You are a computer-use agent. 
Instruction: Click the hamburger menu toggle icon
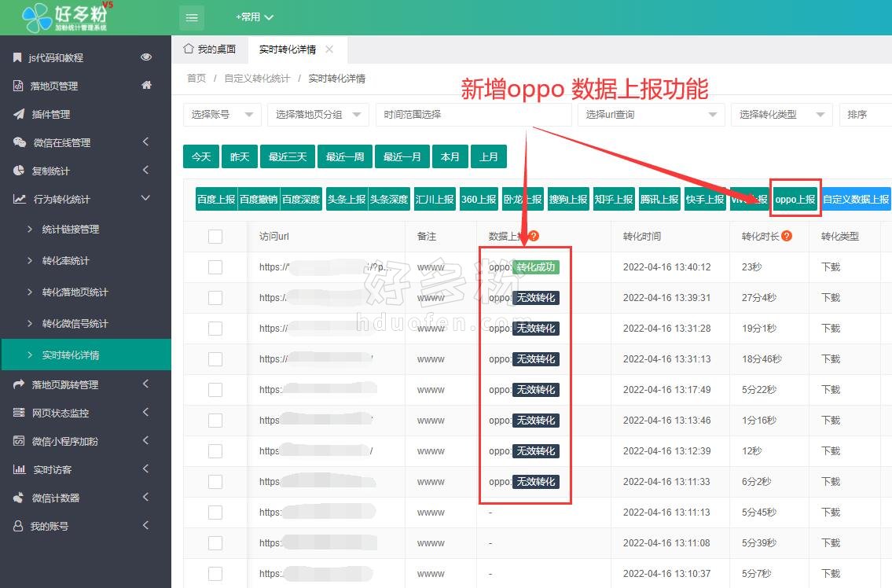click(x=192, y=17)
